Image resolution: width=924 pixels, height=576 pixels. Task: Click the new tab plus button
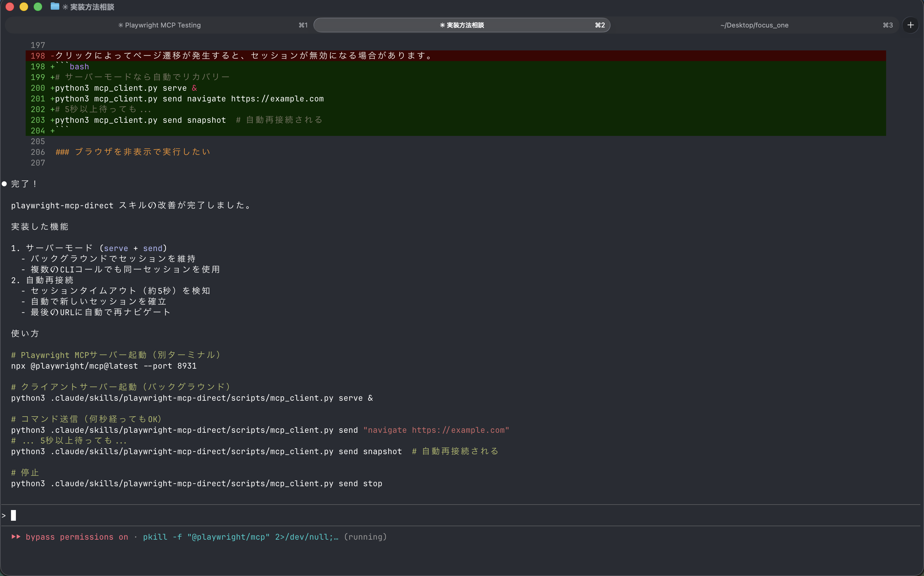tap(910, 25)
